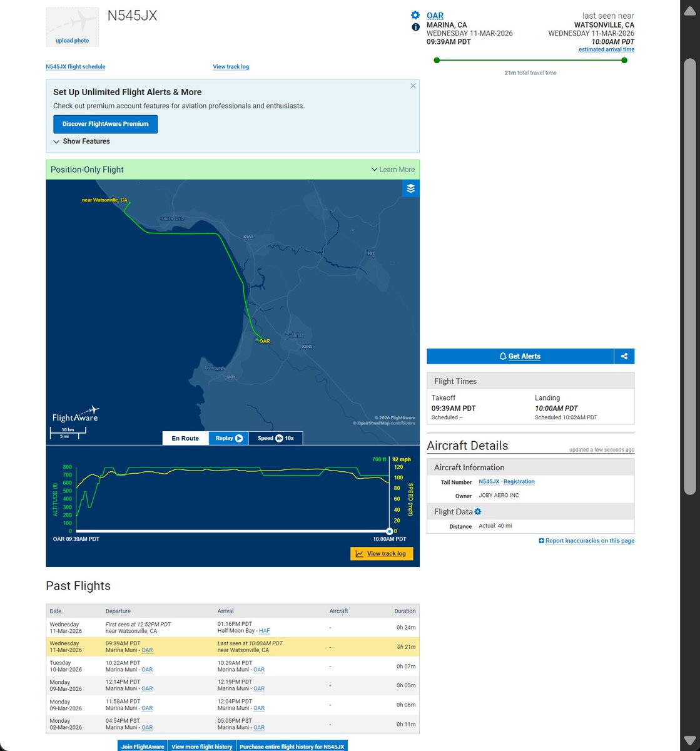The image size is (700, 751).
Task: Click departure OAR link for 02-Mar-2026 flight
Action: pos(147,728)
